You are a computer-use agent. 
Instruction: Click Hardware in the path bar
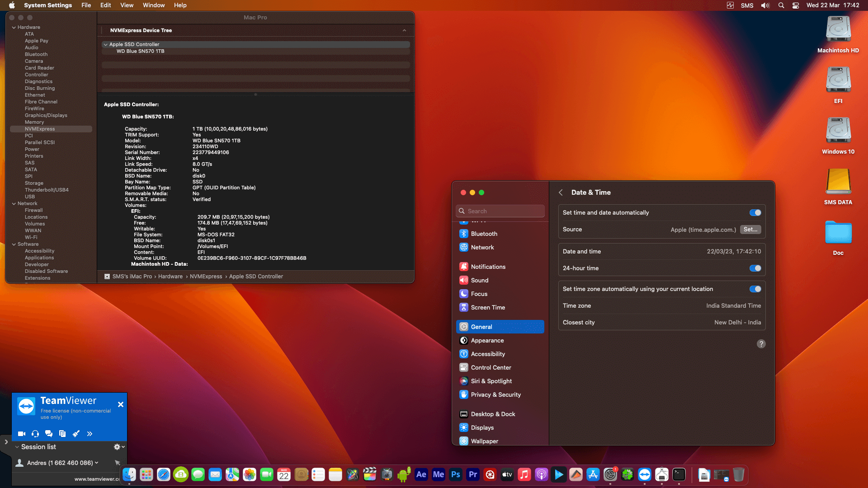[170, 277]
